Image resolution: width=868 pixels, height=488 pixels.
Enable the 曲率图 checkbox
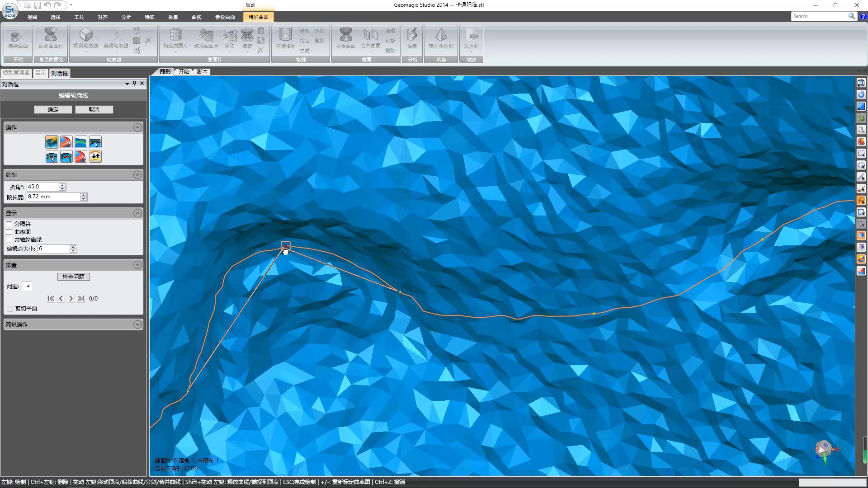coord(9,232)
